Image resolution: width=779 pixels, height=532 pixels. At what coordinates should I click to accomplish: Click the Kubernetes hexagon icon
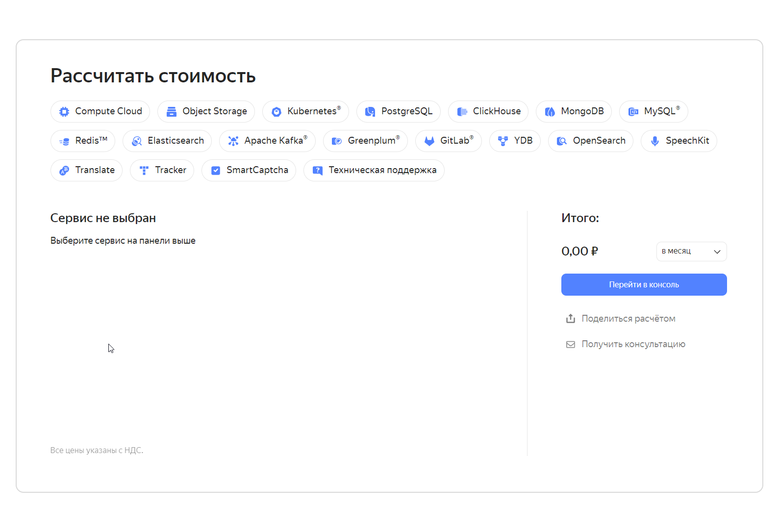(276, 112)
